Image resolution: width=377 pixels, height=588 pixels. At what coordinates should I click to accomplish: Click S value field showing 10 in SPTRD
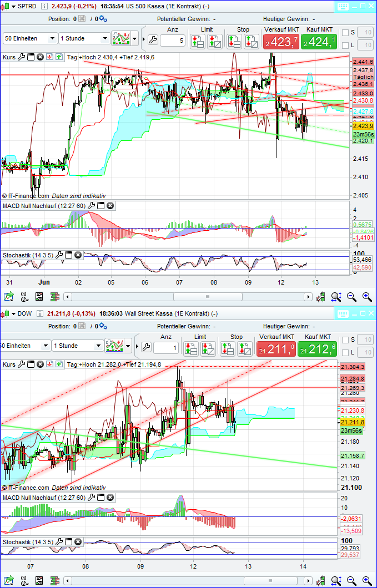(365, 33)
